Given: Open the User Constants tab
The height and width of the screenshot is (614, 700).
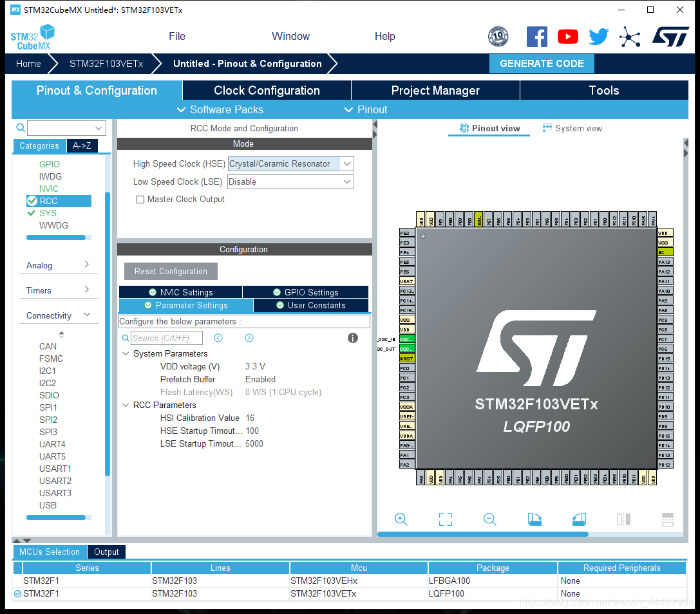Looking at the screenshot, I should point(311,305).
